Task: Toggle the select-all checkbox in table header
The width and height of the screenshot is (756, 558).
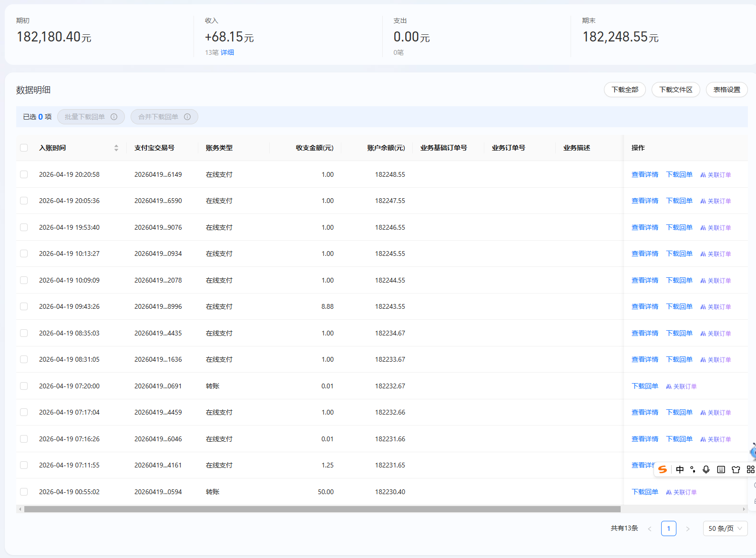Action: [24, 148]
